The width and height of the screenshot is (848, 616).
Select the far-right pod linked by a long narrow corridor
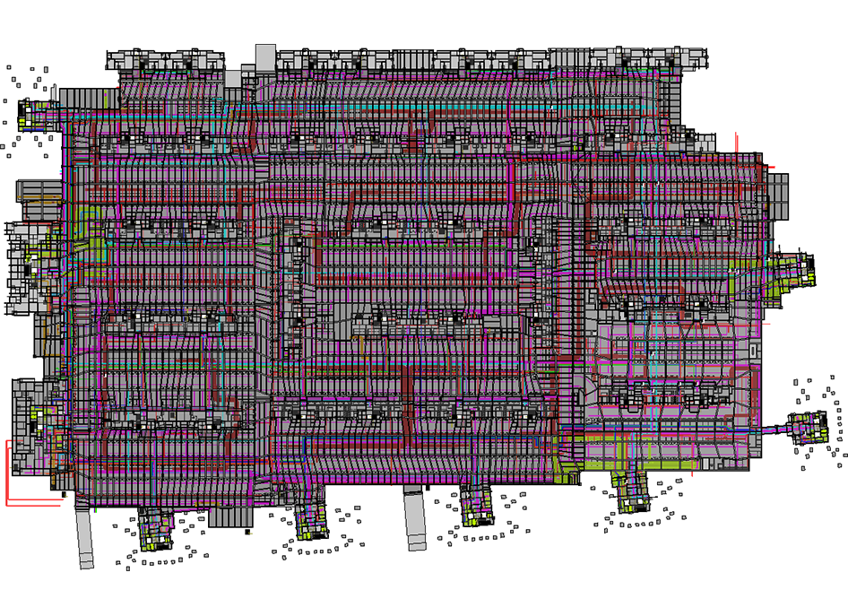pyautogui.click(x=808, y=428)
